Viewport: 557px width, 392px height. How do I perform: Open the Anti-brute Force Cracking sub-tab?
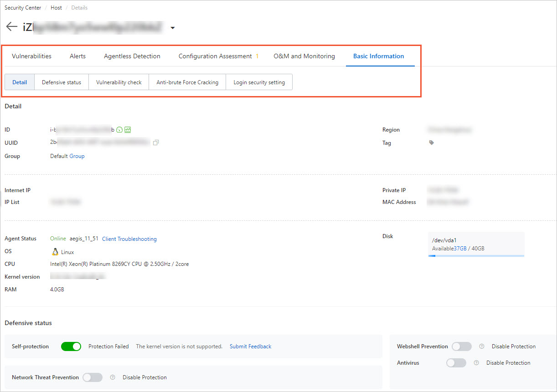pos(187,82)
